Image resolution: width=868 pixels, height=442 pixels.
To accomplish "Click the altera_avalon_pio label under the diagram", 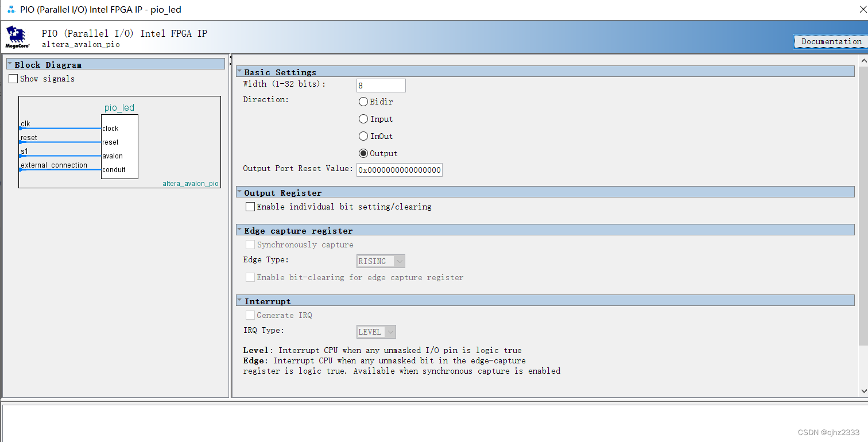I will (191, 184).
